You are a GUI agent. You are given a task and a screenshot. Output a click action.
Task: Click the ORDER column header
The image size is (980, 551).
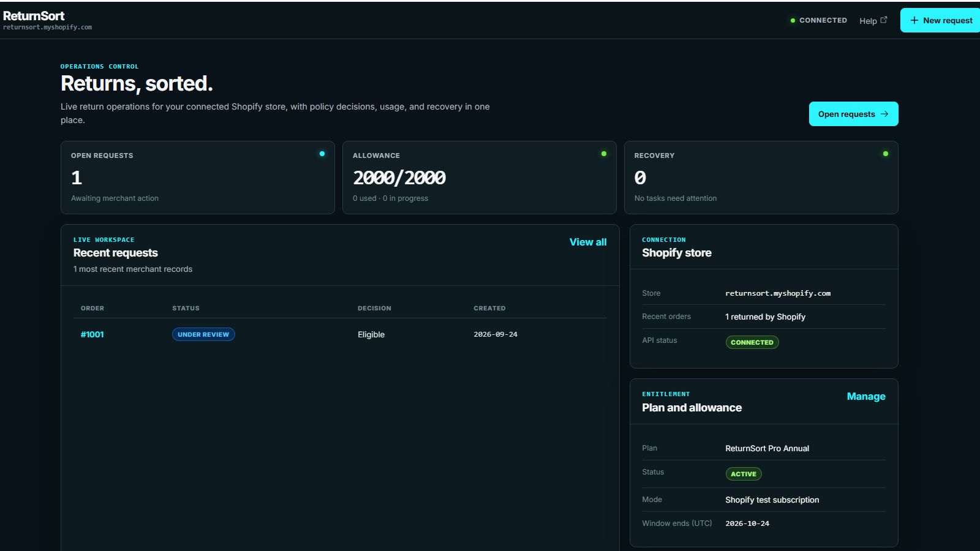point(92,308)
